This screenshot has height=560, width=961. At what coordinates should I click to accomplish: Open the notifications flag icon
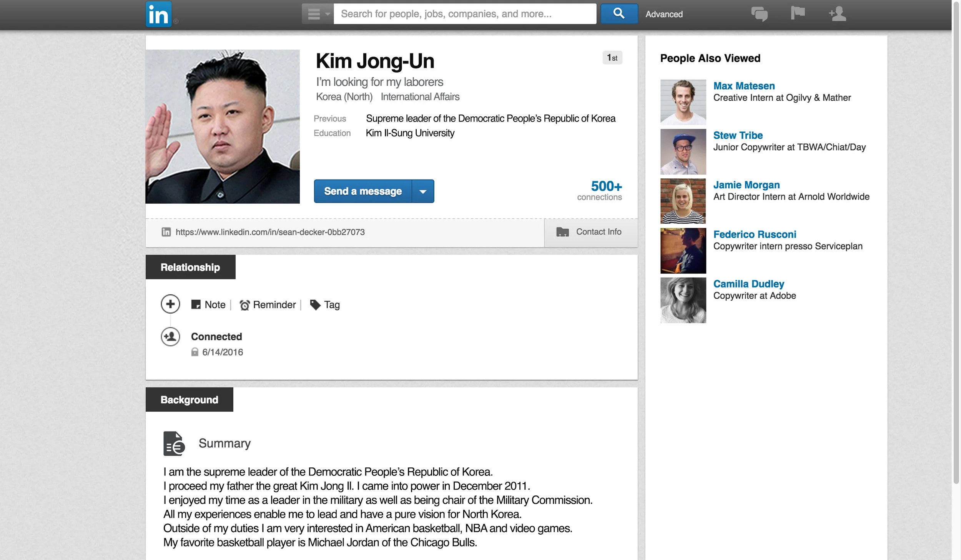(798, 13)
